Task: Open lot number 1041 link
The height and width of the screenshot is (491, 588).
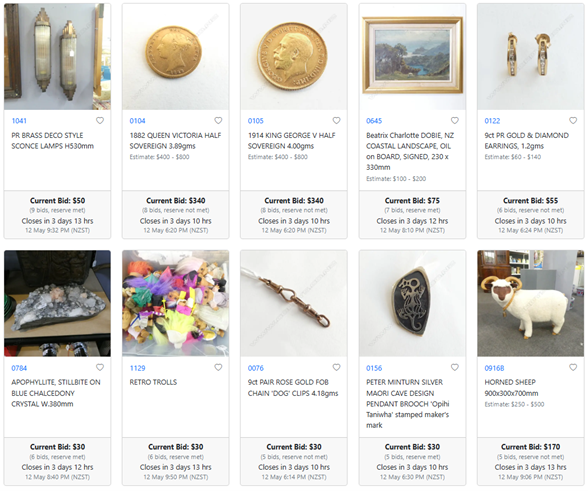Action: 19,121
